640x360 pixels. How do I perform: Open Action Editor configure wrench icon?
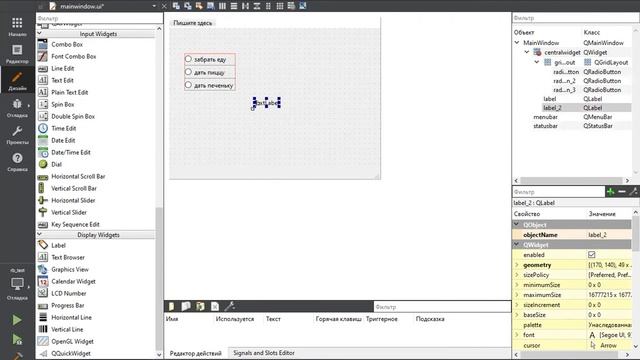click(229, 306)
